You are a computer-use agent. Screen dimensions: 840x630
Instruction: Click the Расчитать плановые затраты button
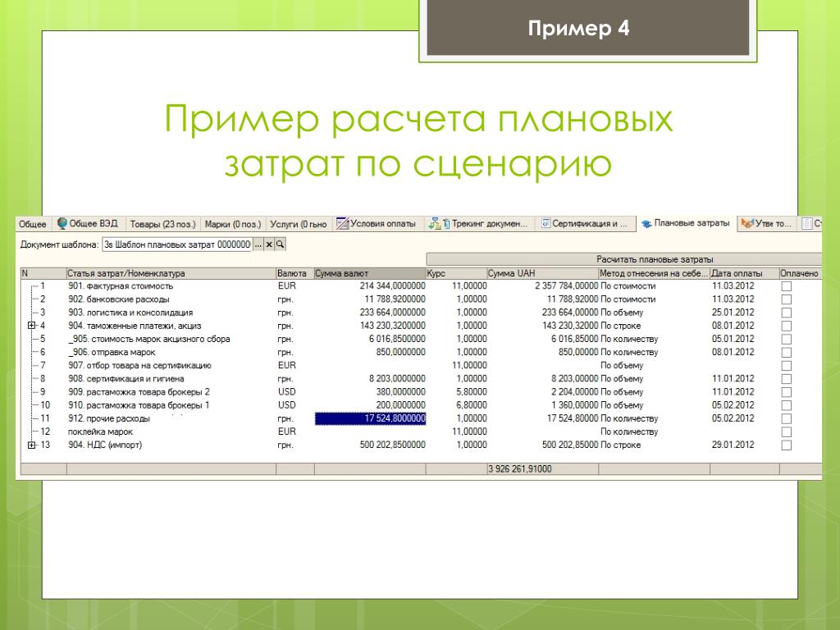(x=624, y=259)
